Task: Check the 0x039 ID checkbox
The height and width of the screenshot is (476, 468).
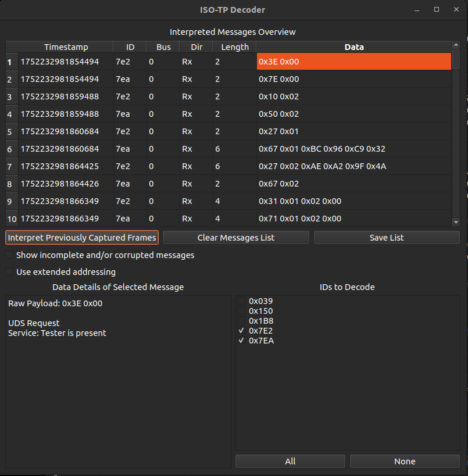Action: tap(241, 301)
